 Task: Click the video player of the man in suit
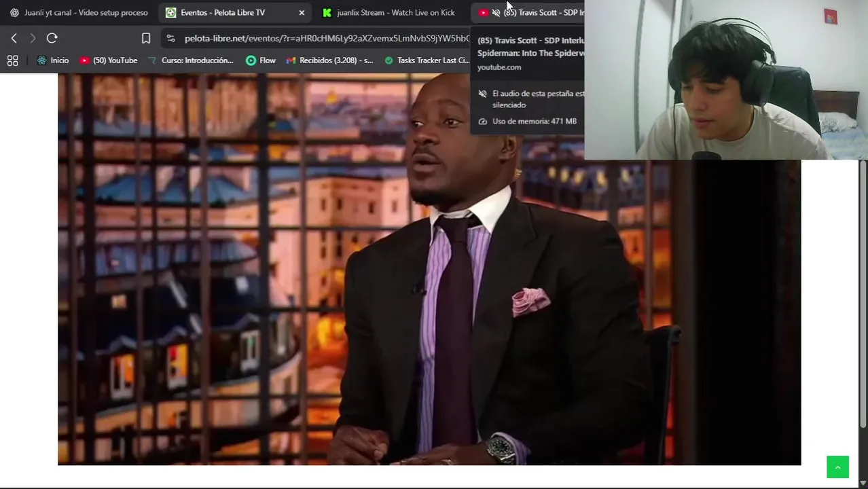[x=429, y=270]
